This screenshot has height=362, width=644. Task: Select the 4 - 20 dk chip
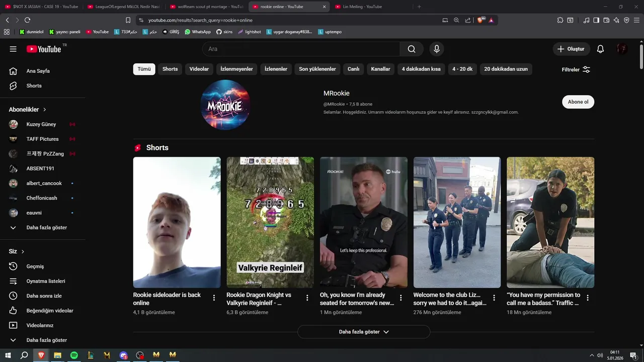[462, 69]
